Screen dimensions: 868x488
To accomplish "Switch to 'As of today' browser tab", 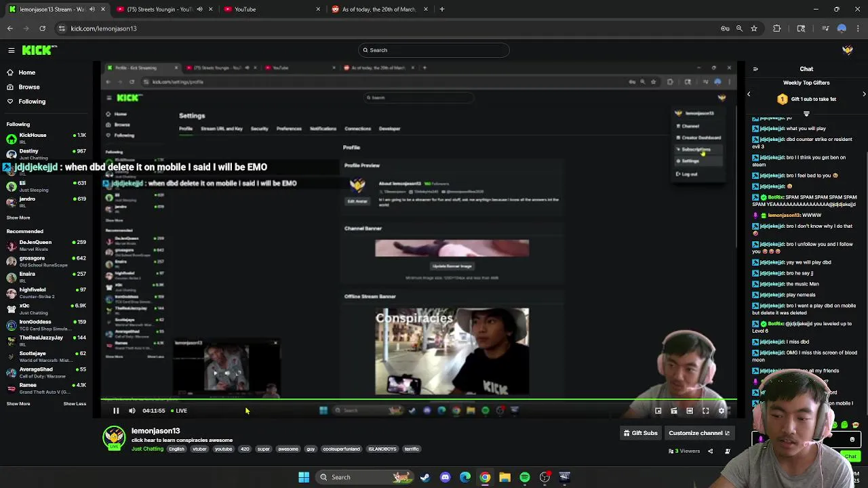I will click(380, 9).
